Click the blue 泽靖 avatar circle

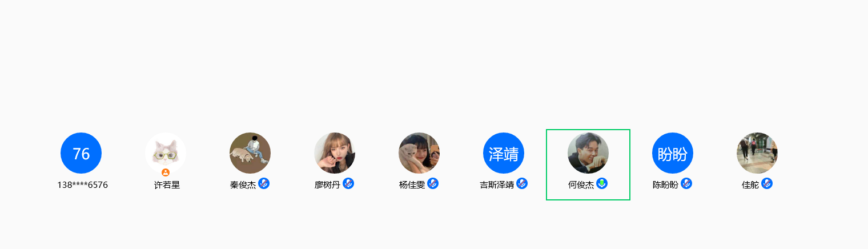click(504, 153)
